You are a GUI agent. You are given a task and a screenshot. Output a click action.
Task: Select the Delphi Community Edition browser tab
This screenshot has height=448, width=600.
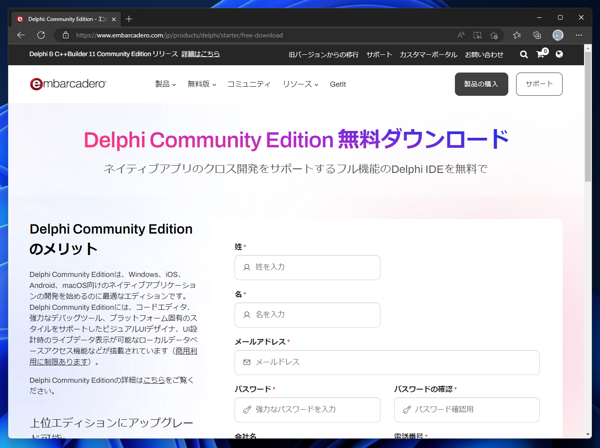[66, 19]
